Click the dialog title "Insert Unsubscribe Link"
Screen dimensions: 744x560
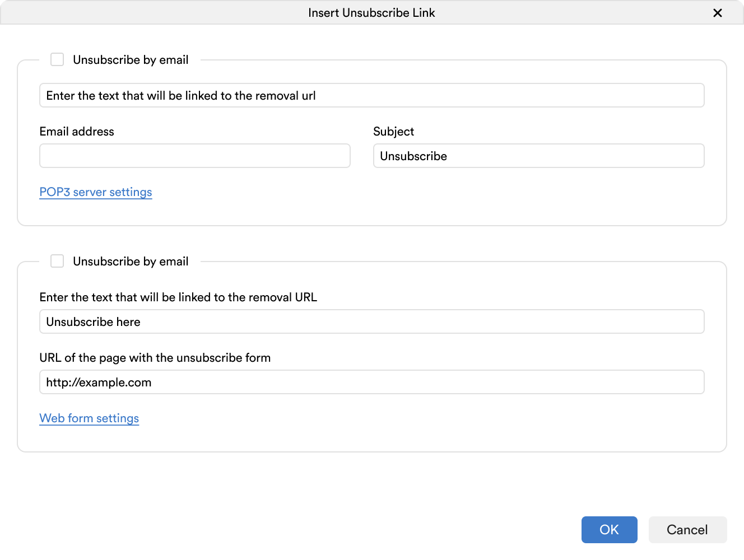[371, 12]
